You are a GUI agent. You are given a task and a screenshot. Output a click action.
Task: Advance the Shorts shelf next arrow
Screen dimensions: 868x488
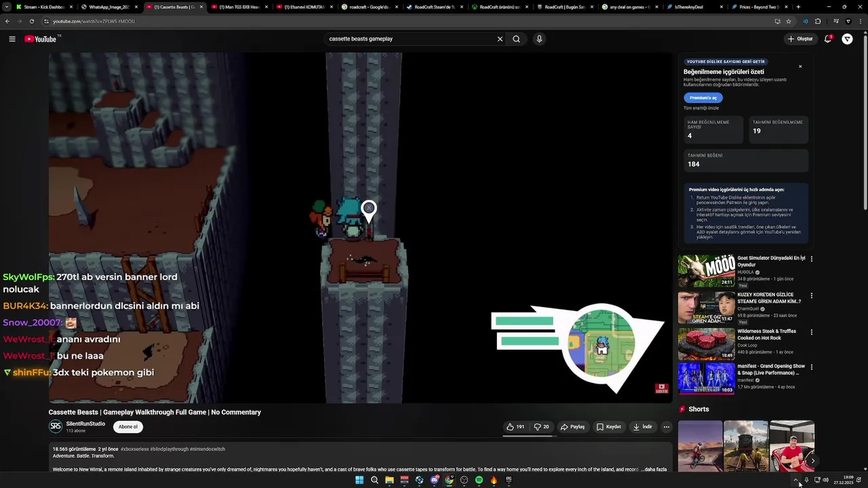(812, 461)
